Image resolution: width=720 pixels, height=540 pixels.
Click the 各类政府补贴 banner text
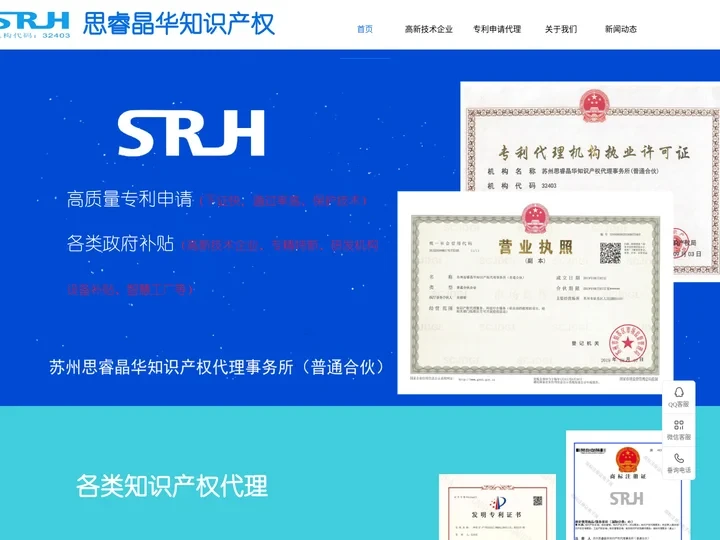pyautogui.click(x=120, y=243)
